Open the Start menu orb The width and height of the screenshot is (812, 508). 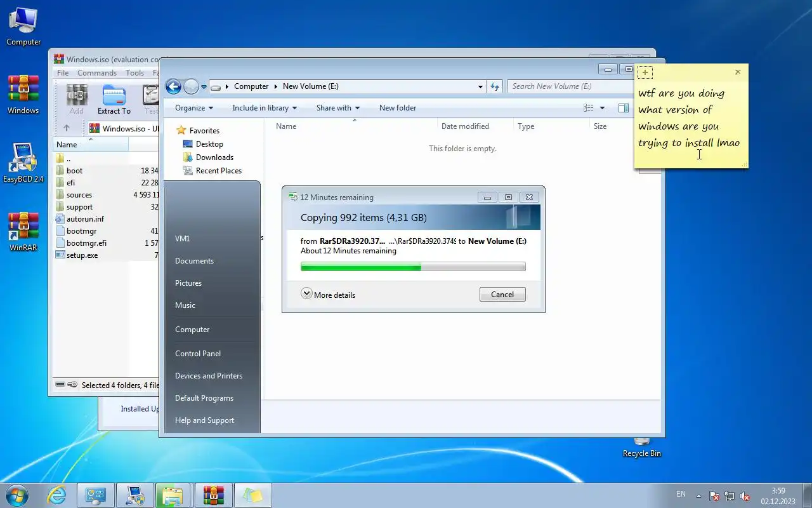click(x=17, y=495)
